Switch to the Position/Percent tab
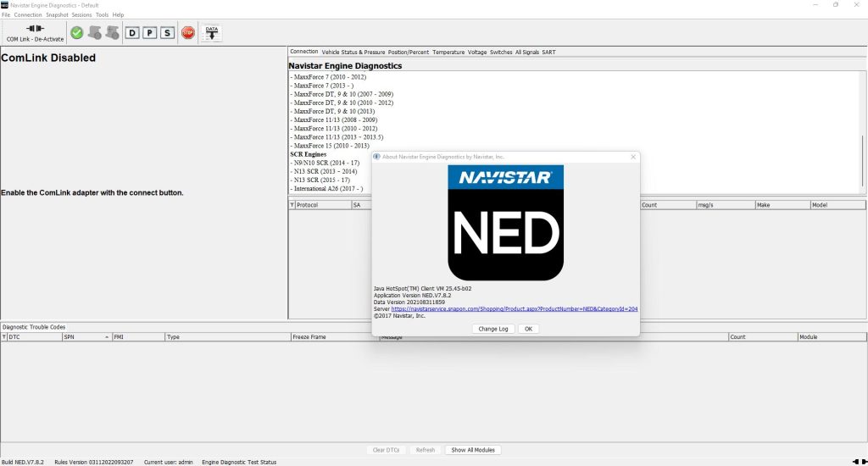Viewport: 868px width, 466px height. click(409, 52)
